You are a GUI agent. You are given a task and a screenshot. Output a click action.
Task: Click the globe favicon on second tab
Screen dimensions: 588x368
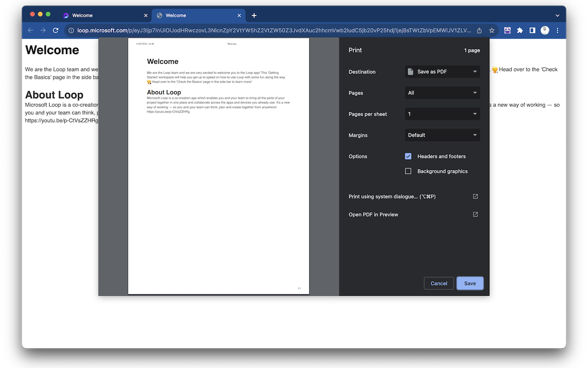(159, 15)
